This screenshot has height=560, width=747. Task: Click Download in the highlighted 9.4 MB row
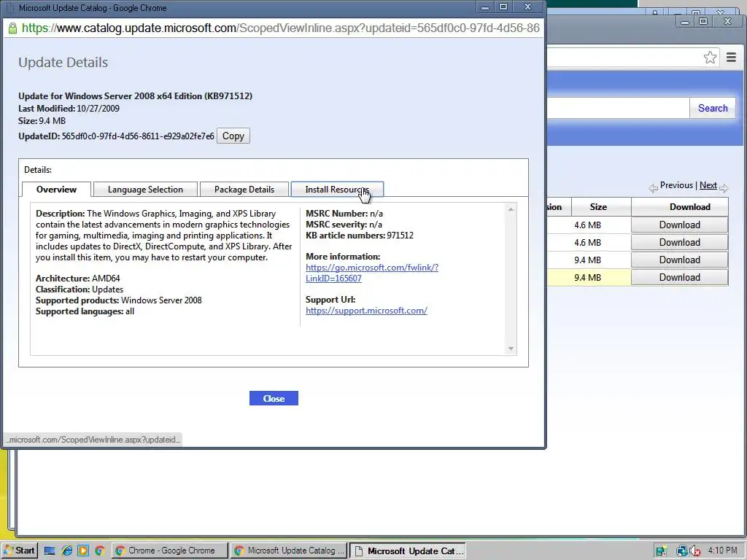click(x=679, y=278)
